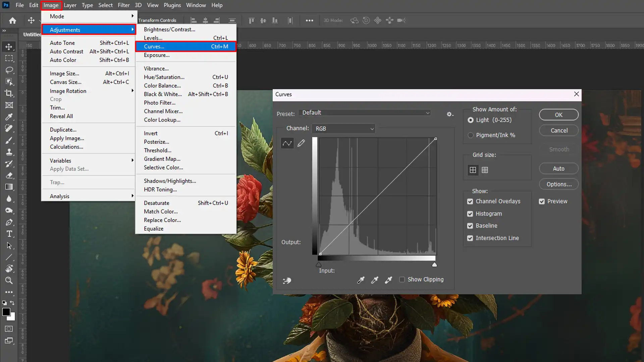Open preset options gear menu
Screen dimensions: 644x362
(450, 114)
